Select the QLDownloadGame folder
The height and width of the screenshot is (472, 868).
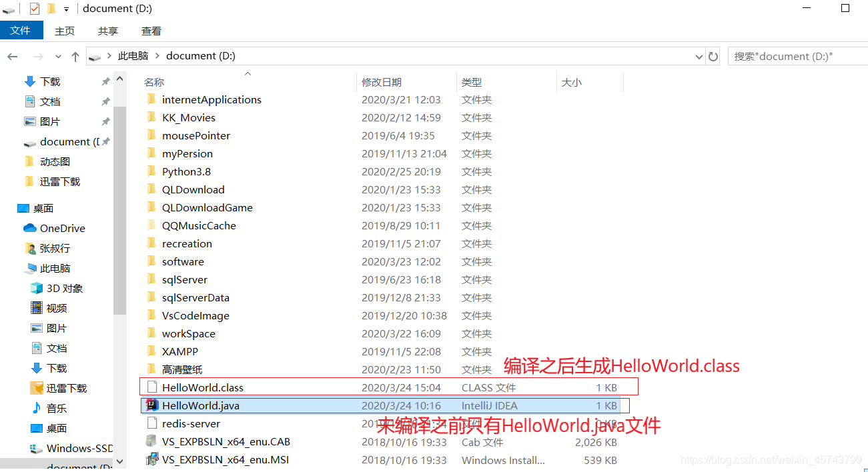(x=207, y=208)
